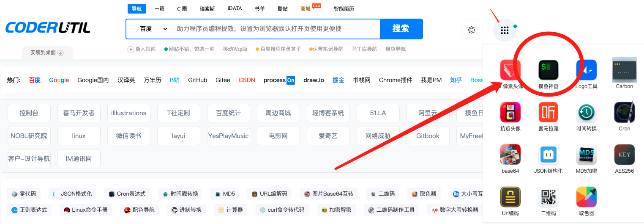Open the nine-dot apps grid icon
Screen dimensions: 644x224
(x=504, y=30)
